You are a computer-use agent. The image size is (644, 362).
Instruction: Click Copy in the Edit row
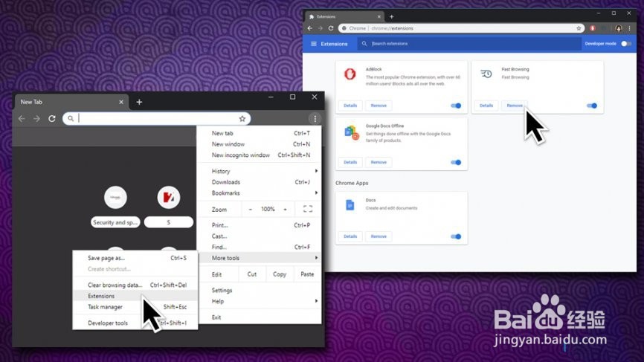point(280,274)
